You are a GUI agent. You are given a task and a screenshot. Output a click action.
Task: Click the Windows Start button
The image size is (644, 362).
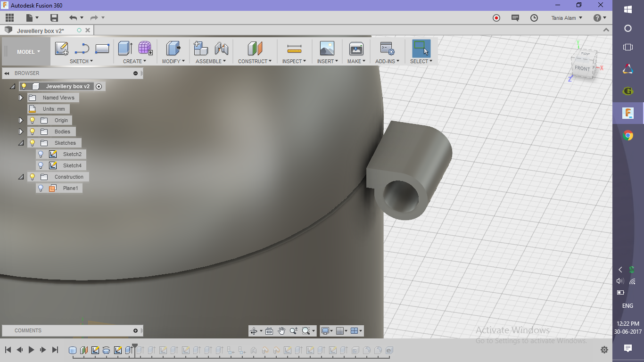click(628, 9)
